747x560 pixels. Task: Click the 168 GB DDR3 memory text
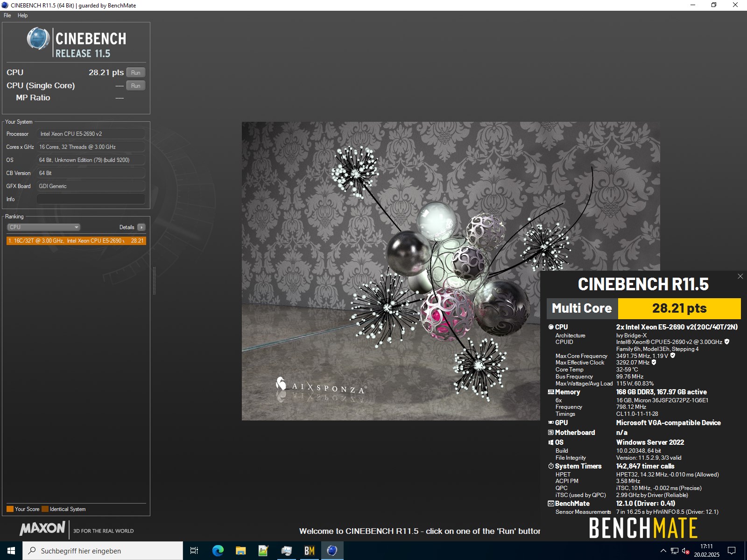661,392
